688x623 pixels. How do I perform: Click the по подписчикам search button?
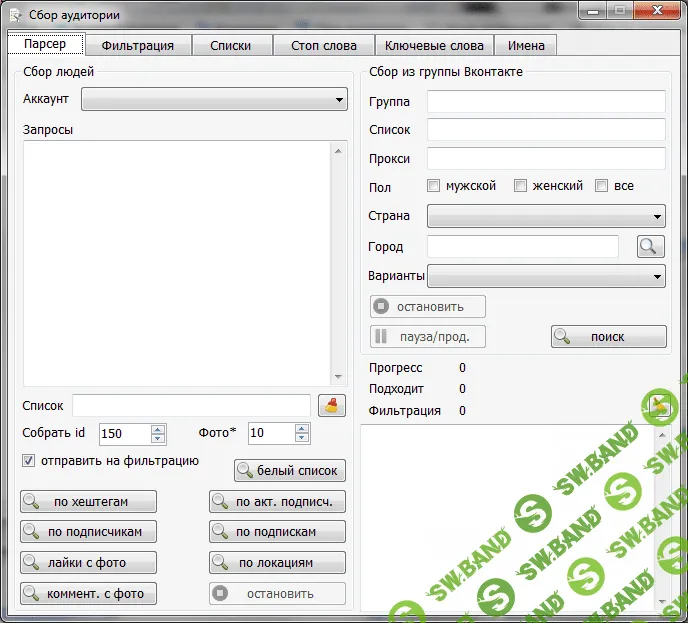point(88,532)
